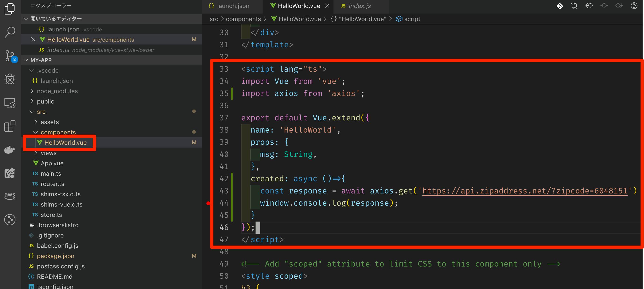Image resolution: width=644 pixels, height=289 pixels.
Task: Switch to the launch.json tab
Action: 233,6
